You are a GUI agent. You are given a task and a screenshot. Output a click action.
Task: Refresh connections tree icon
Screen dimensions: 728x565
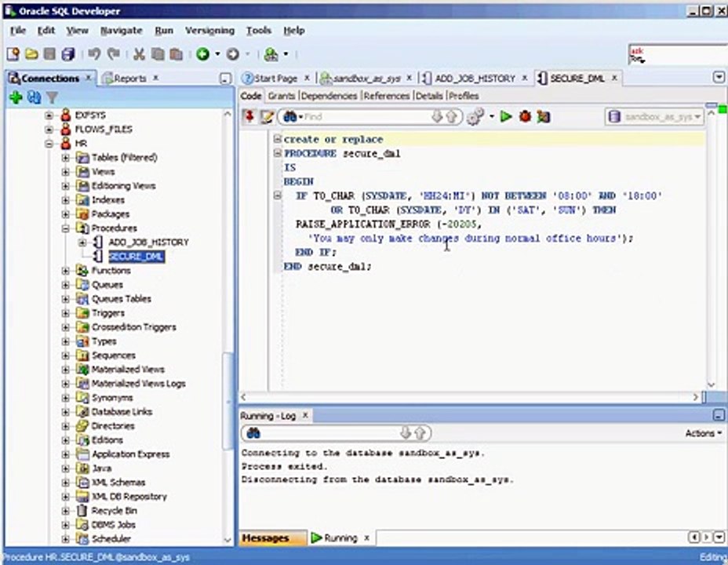click(34, 97)
